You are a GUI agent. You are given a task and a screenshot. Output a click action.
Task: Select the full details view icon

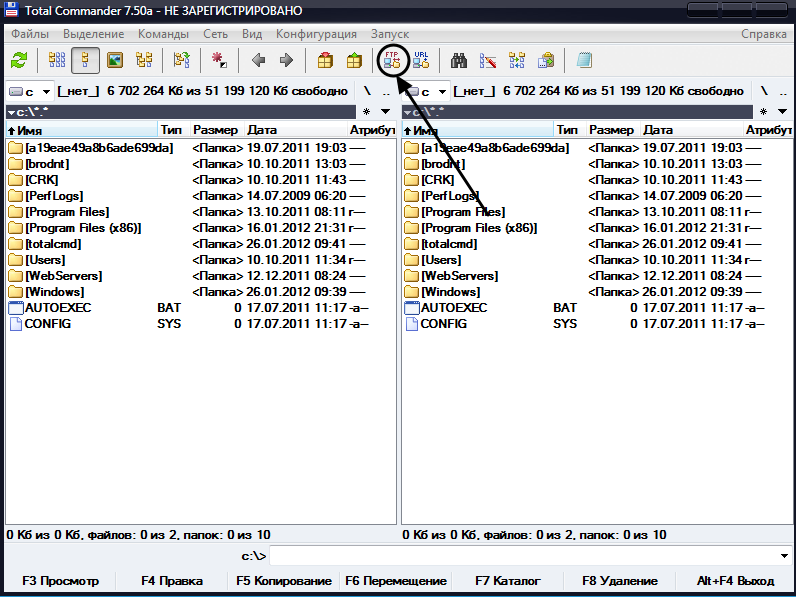coord(85,61)
